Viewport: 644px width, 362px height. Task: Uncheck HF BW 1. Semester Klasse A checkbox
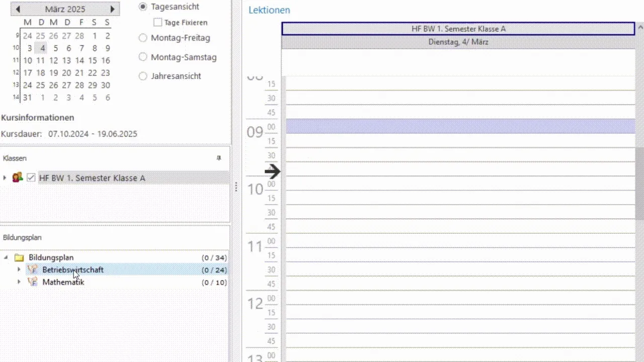coord(31,178)
